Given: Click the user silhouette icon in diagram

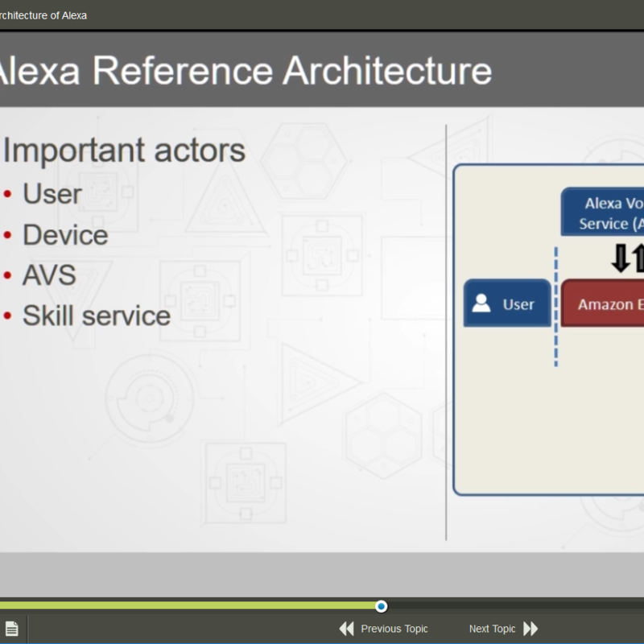Looking at the screenshot, I should tap(481, 303).
